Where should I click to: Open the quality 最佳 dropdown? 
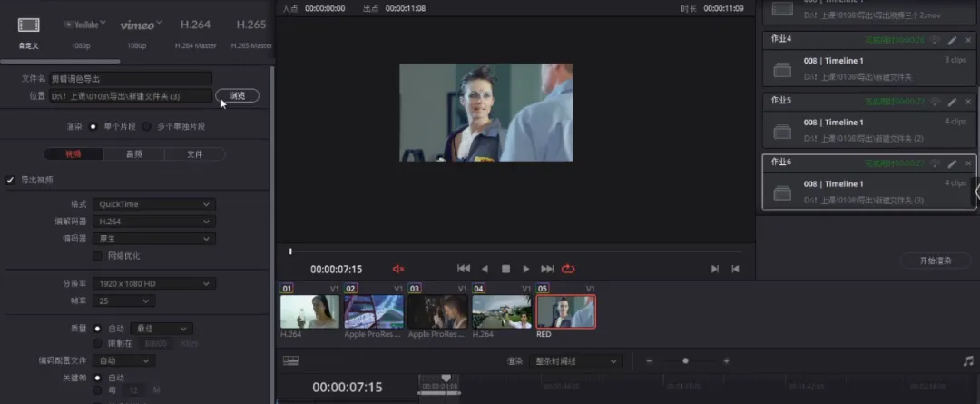(x=163, y=329)
